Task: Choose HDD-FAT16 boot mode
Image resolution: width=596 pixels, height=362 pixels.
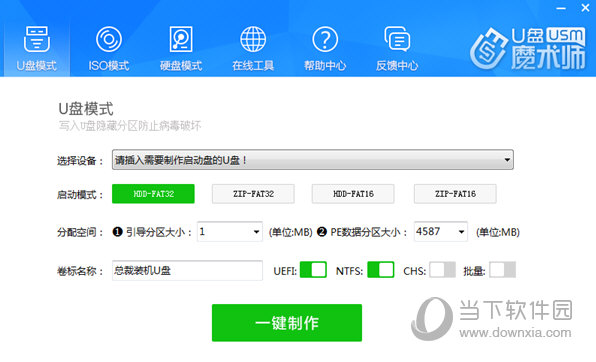Action: [353, 194]
